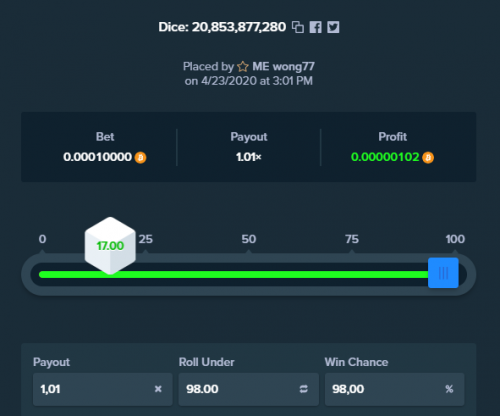Click the star icon beside ME wong77
This screenshot has width=500, height=416.
pos(243,67)
